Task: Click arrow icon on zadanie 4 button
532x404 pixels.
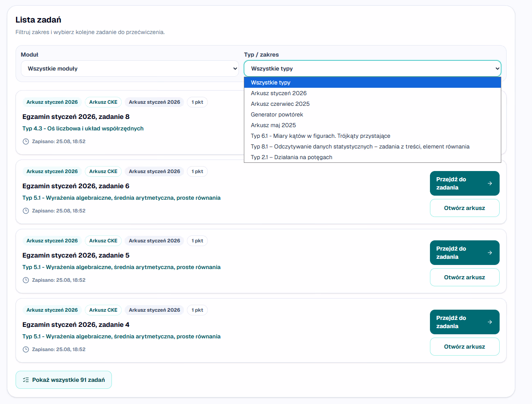Action: click(490, 322)
